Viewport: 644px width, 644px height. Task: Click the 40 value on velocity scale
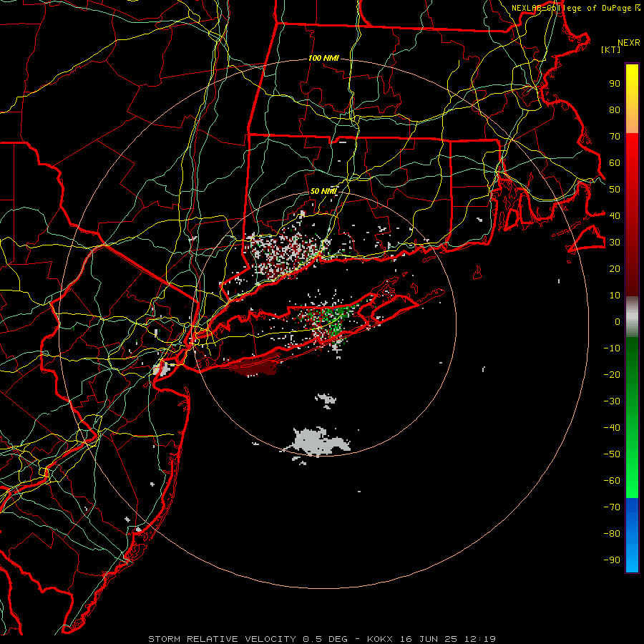pyautogui.click(x=615, y=215)
